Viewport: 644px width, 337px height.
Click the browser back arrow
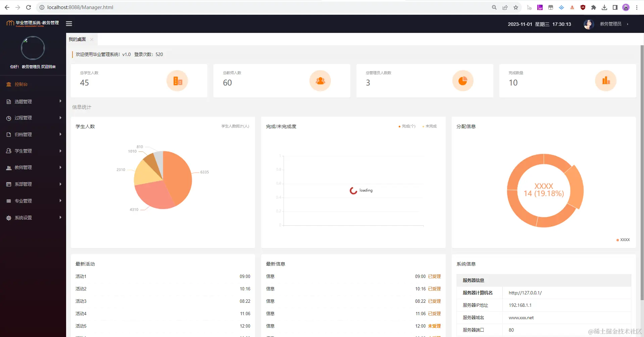point(7,7)
